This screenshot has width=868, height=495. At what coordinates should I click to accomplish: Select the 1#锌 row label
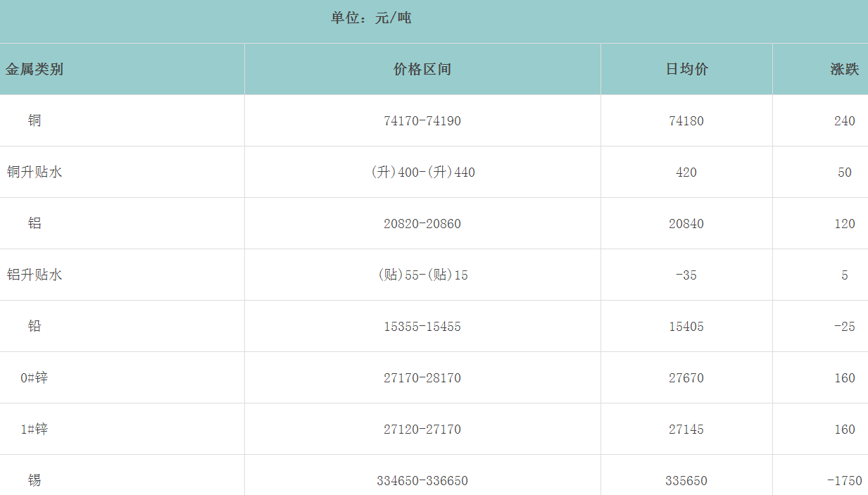pos(34,429)
